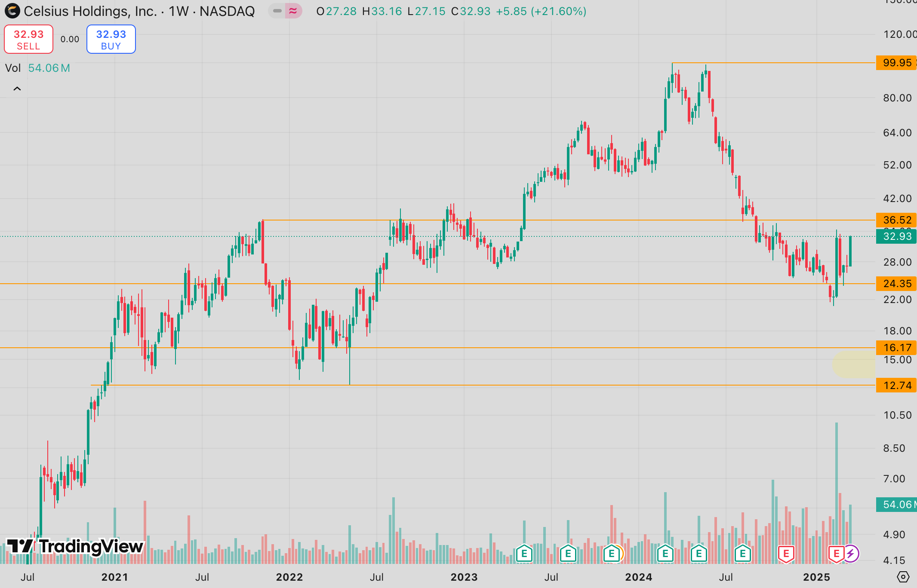This screenshot has height=588, width=917.
Task: Click the 2021 label on time axis
Action: tap(114, 577)
